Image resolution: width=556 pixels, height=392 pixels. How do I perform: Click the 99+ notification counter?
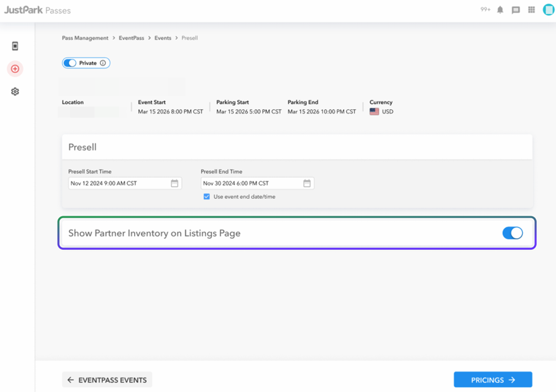(x=486, y=10)
